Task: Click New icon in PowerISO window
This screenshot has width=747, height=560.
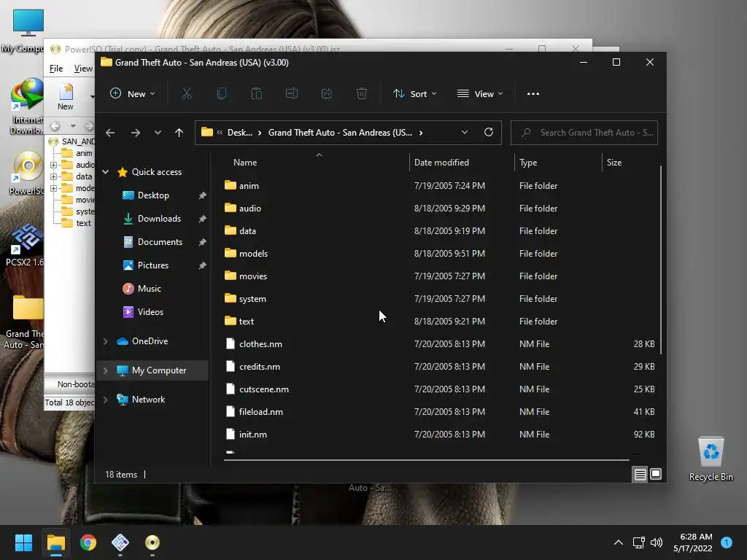Action: click(x=66, y=97)
